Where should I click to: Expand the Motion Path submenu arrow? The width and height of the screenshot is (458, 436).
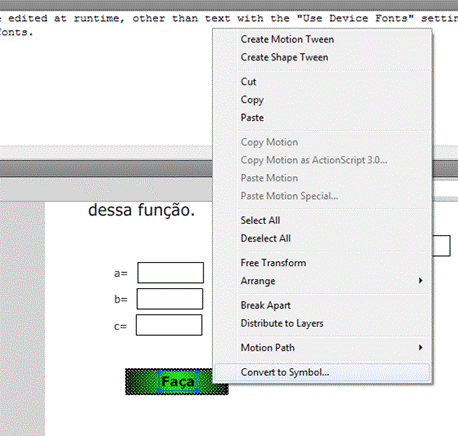421,348
